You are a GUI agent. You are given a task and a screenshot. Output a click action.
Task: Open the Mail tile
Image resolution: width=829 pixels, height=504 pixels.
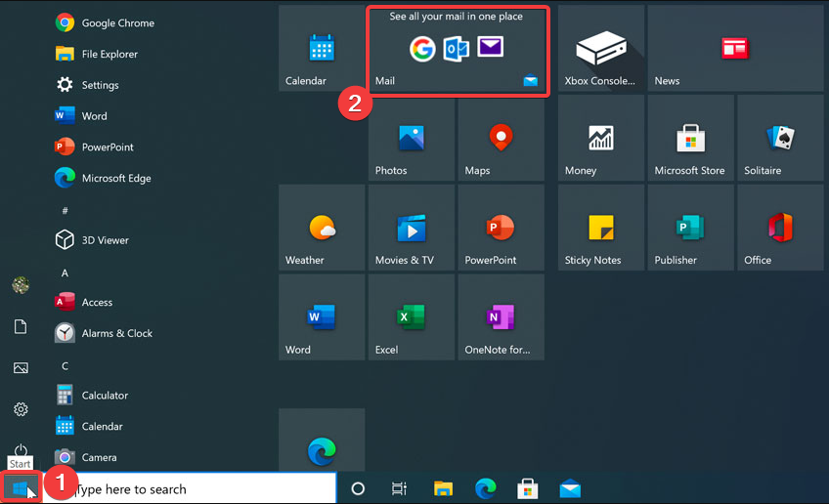(457, 51)
